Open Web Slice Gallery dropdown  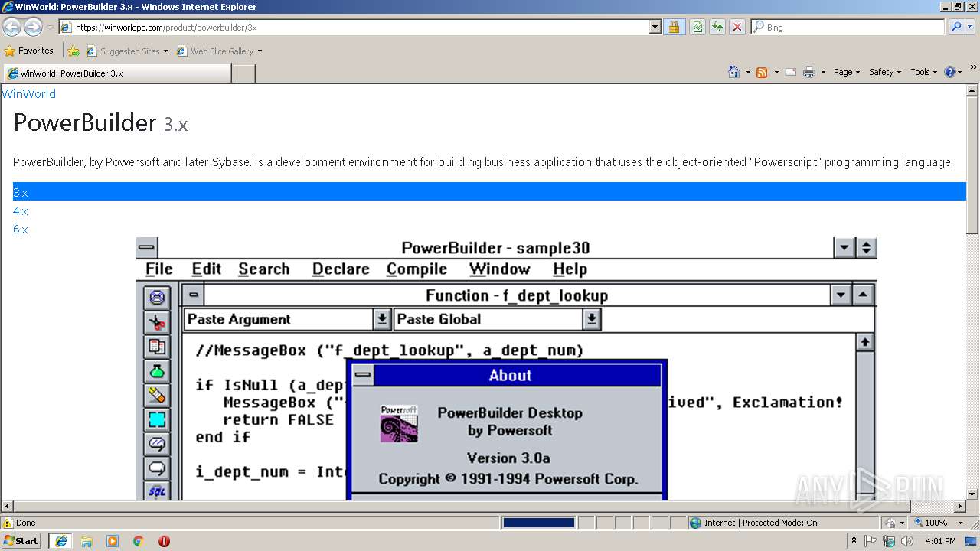point(219,51)
